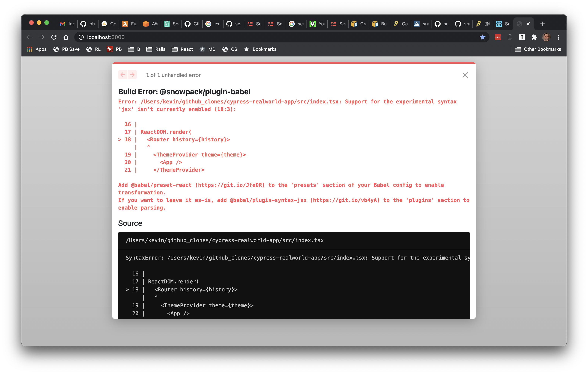Open the Instapaper 'I' extension
This screenshot has width=588, height=374.
[x=522, y=37]
